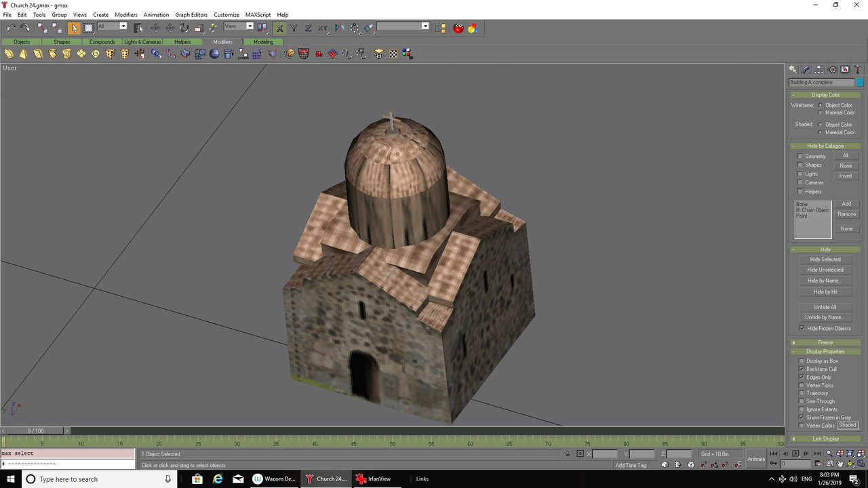Viewport: 868px width, 488px height.
Task: Enable the Geometry hide category checkbox
Action: click(800, 157)
